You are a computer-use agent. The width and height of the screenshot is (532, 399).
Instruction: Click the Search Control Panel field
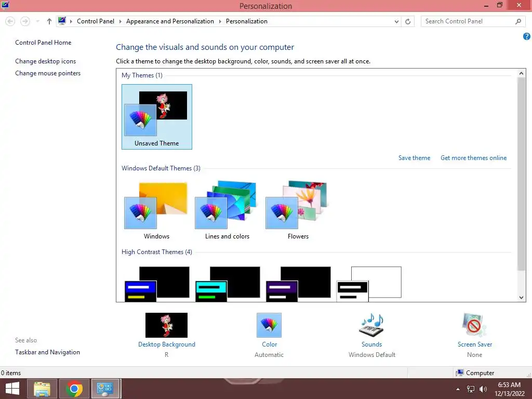point(473,21)
